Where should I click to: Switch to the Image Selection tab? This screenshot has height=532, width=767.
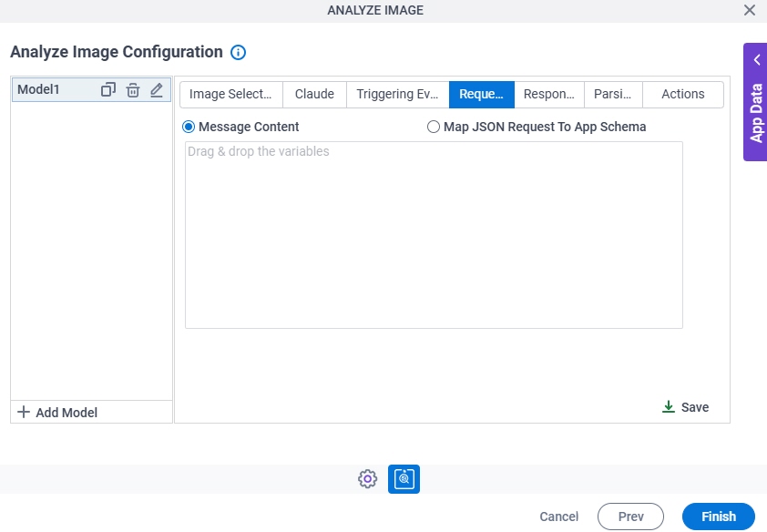tap(230, 95)
